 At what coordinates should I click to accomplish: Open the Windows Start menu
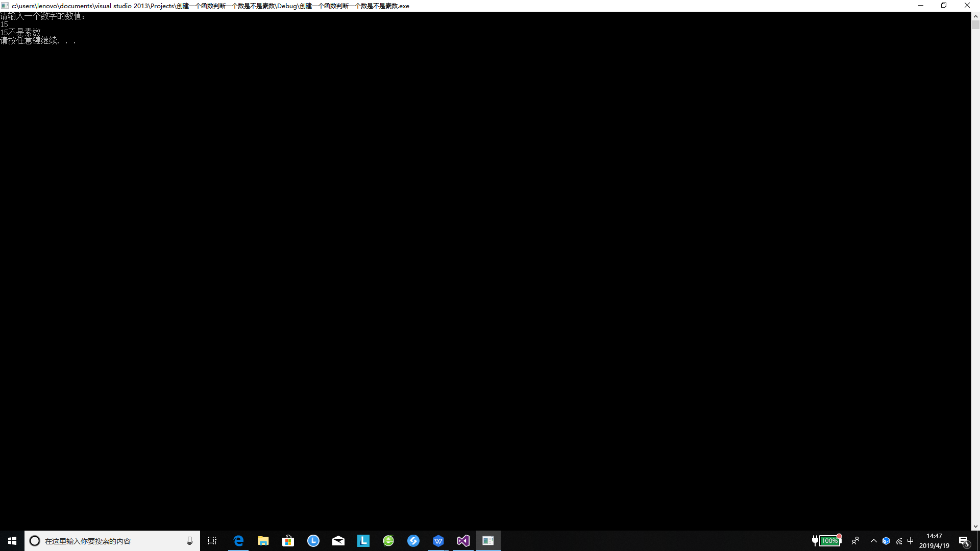pyautogui.click(x=12, y=541)
